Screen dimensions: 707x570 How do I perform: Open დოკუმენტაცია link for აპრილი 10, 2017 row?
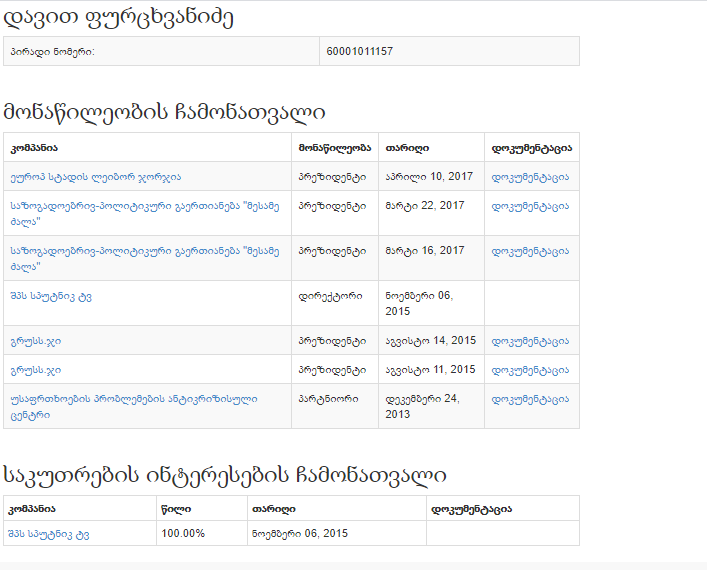(530, 177)
